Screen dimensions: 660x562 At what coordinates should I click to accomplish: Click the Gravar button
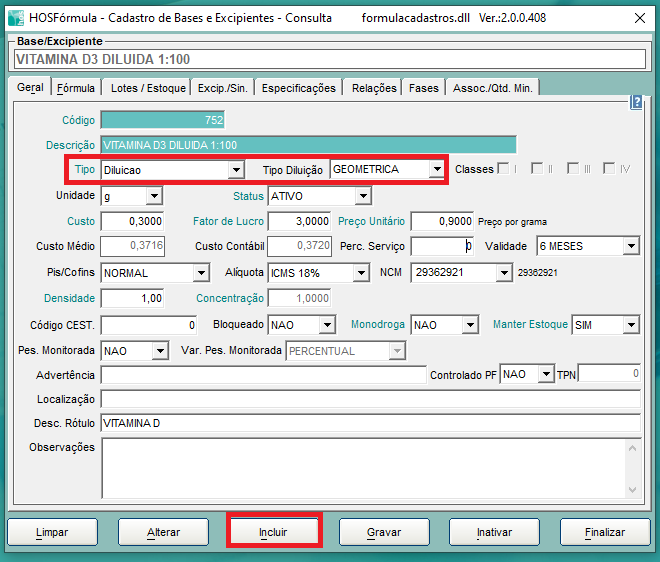tap(384, 532)
